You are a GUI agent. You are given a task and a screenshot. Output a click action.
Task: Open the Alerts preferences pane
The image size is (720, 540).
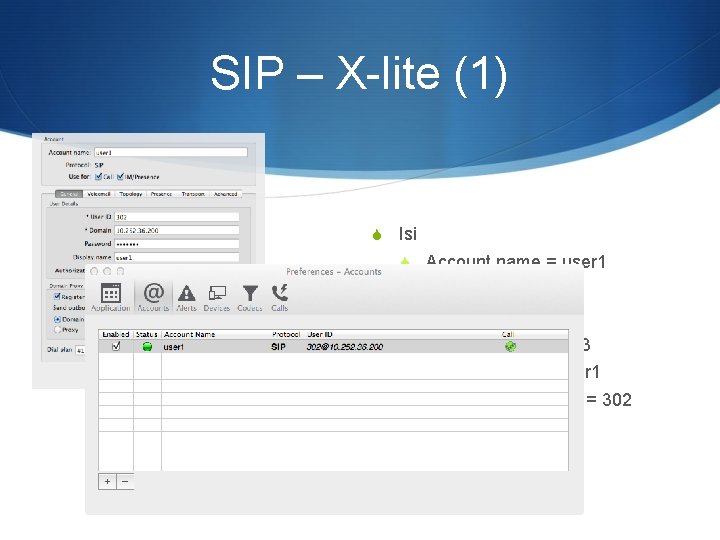coord(186,298)
